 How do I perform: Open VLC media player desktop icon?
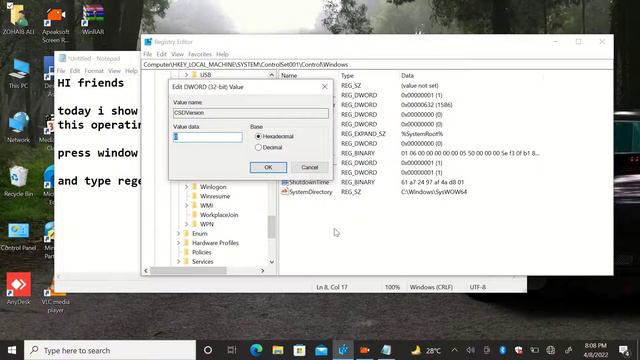pyautogui.click(x=56, y=297)
